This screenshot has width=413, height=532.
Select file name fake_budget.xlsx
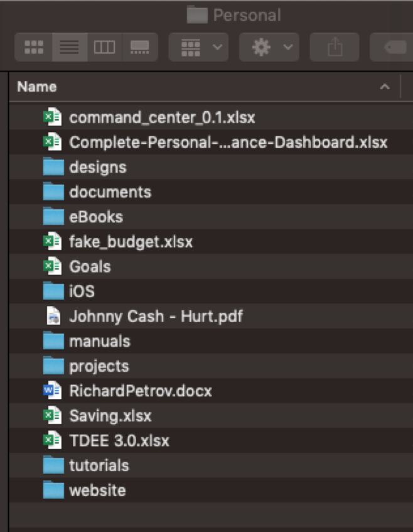pyautogui.click(x=131, y=242)
